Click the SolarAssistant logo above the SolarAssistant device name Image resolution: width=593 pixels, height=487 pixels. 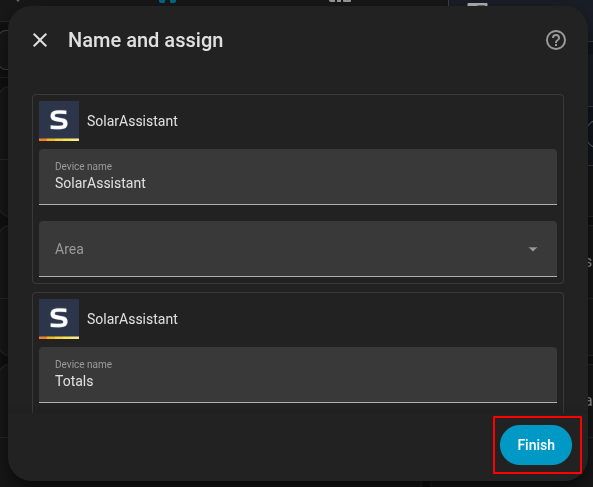(x=59, y=121)
